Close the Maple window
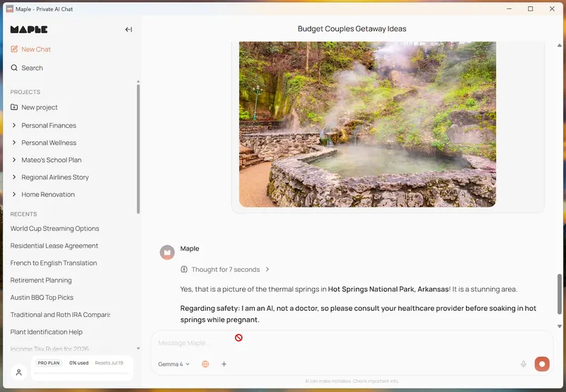The height and width of the screenshot is (392, 566). point(552,9)
